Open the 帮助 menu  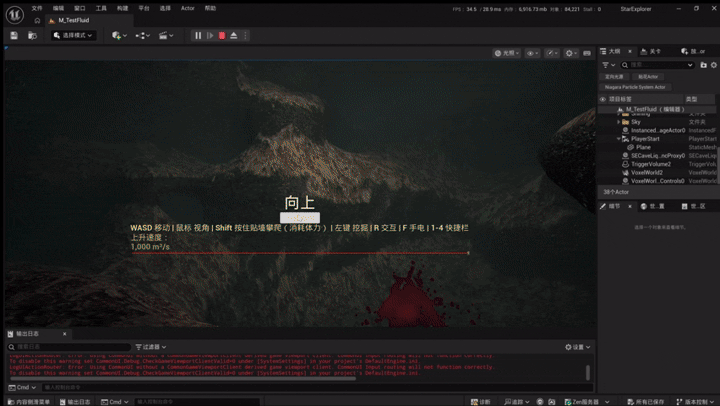[210, 8]
